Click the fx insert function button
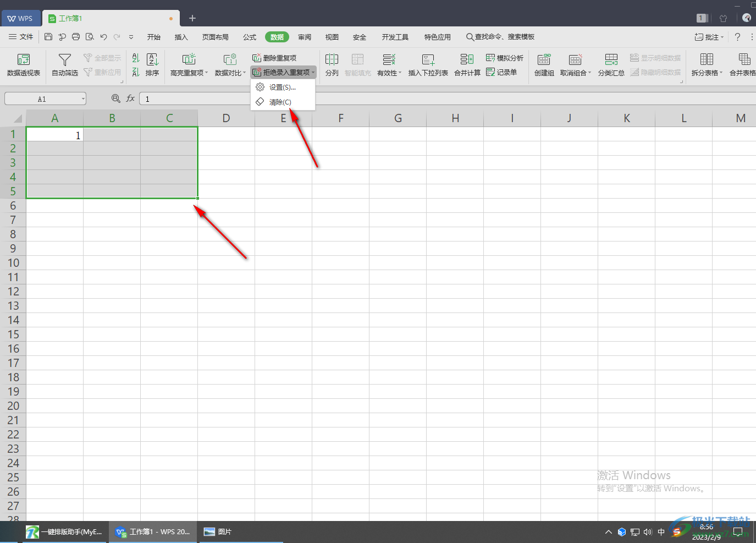 [x=130, y=98]
